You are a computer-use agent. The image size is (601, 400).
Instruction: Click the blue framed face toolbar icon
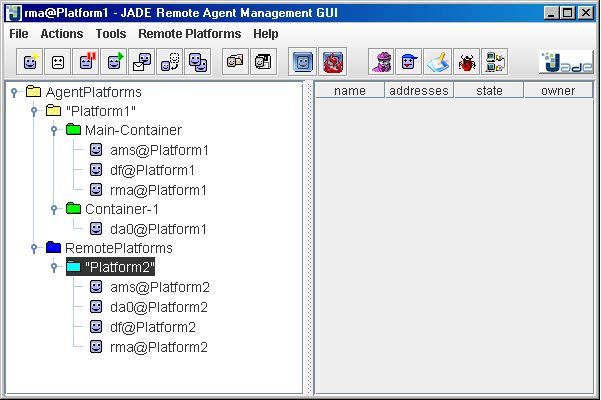(x=302, y=62)
